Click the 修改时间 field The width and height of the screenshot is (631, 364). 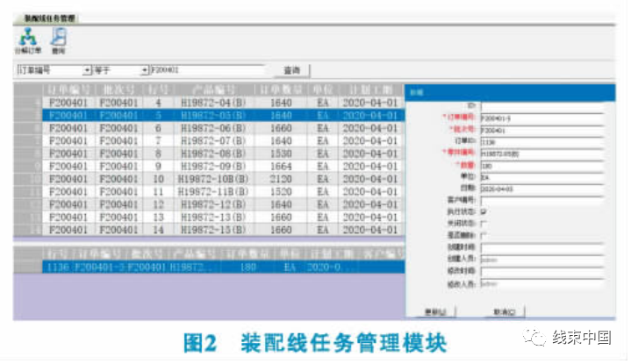(x=542, y=272)
